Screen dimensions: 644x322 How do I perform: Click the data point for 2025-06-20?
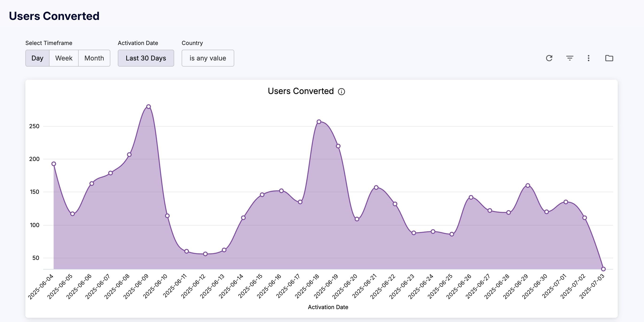click(357, 219)
